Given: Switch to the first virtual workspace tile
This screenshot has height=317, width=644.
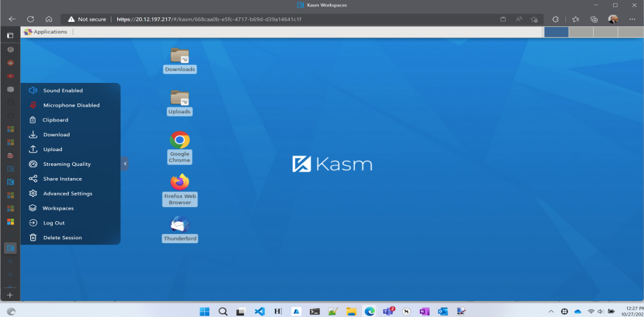Looking at the screenshot, I should tap(556, 32).
